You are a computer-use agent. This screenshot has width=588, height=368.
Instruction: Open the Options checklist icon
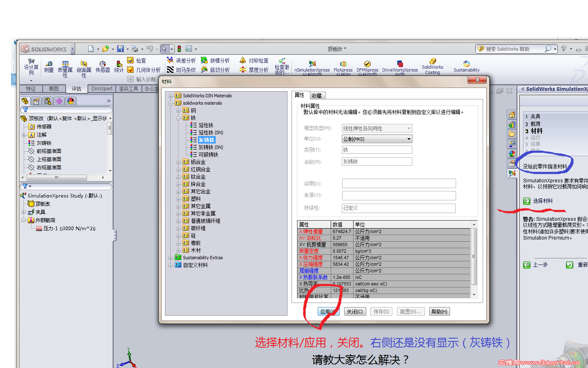pos(189,49)
